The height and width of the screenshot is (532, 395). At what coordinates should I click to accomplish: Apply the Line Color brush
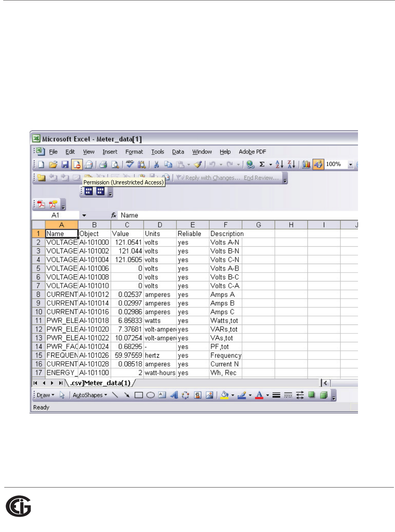coord(242,395)
